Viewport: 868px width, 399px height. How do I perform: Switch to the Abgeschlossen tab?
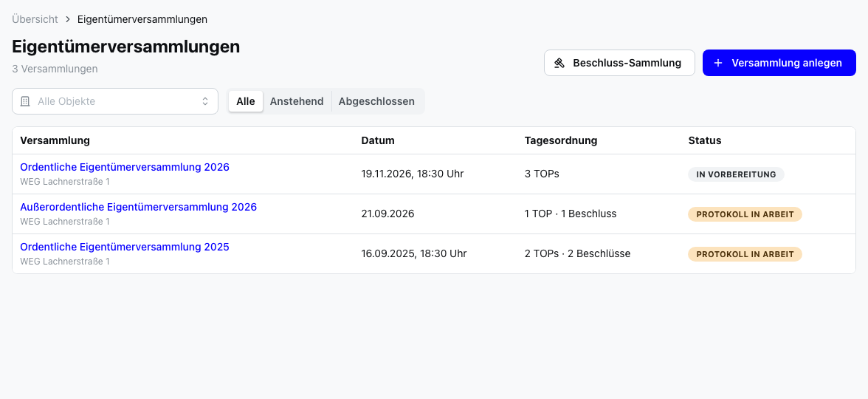point(376,101)
